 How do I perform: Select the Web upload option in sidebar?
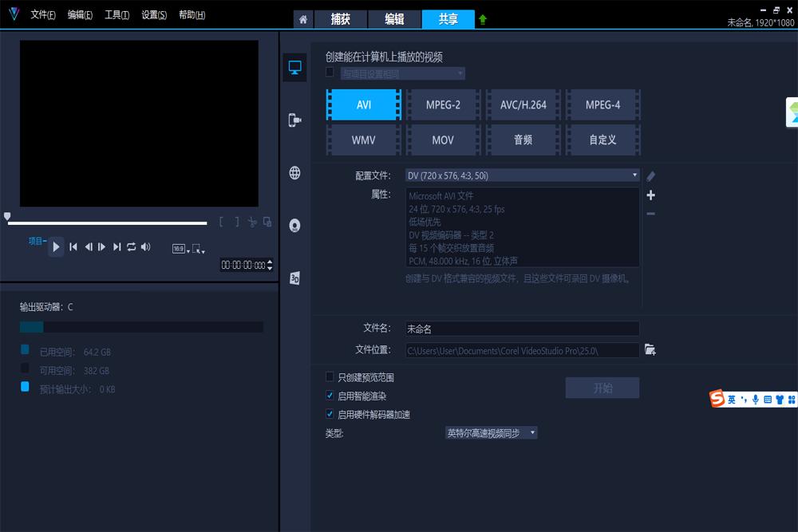294,172
